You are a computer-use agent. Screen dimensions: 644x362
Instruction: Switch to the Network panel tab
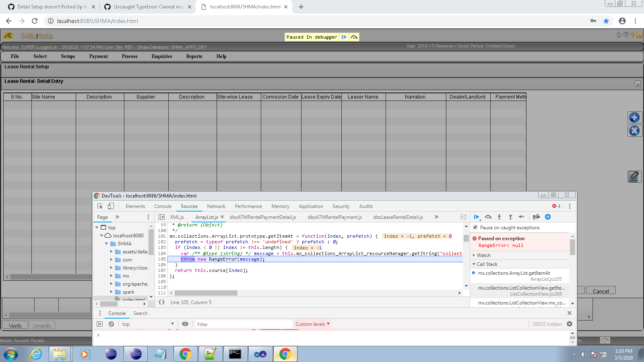pos(216,206)
